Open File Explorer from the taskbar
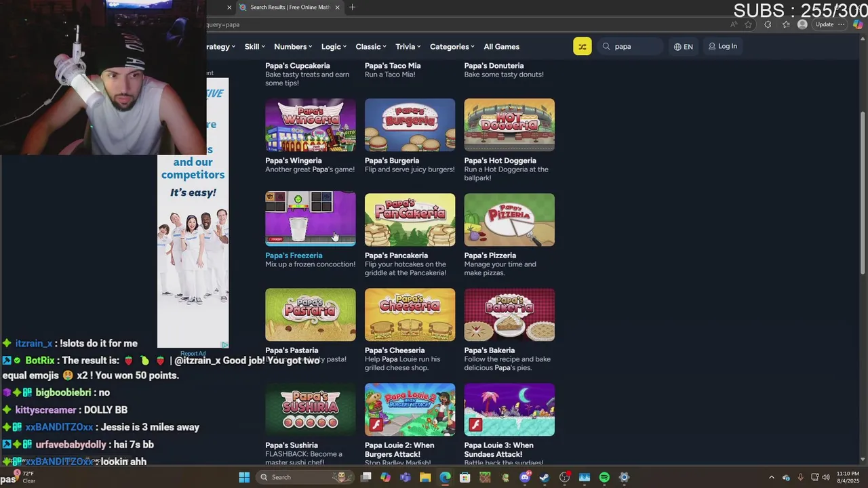The image size is (868, 488). (425, 477)
